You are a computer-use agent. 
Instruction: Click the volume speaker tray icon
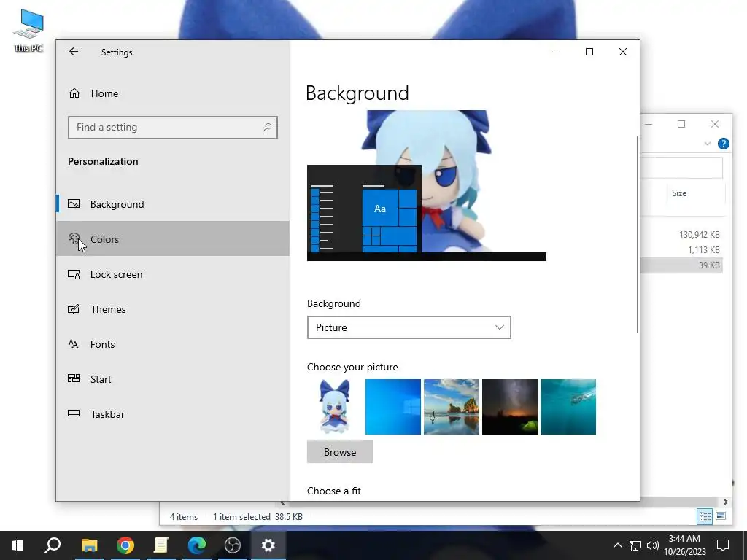[x=653, y=545]
